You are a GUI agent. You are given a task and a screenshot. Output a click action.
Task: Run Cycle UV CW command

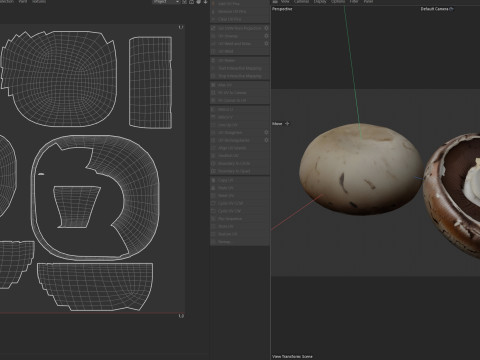click(x=240, y=211)
